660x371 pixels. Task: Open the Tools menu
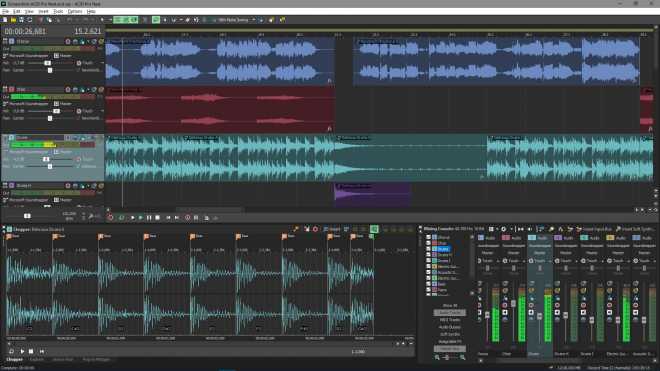point(58,11)
